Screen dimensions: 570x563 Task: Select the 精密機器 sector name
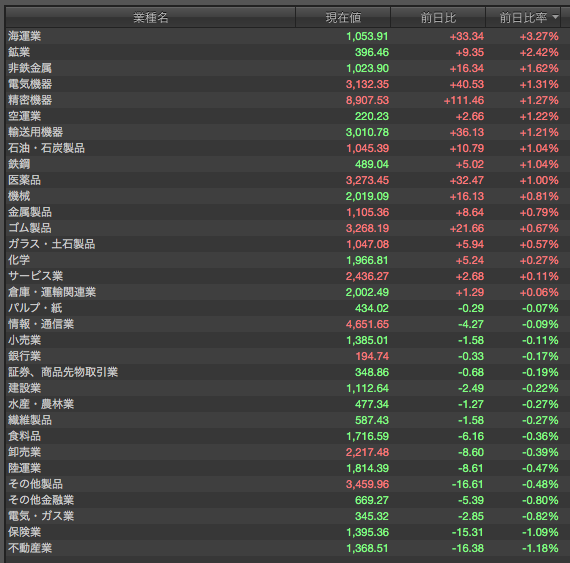(30, 100)
